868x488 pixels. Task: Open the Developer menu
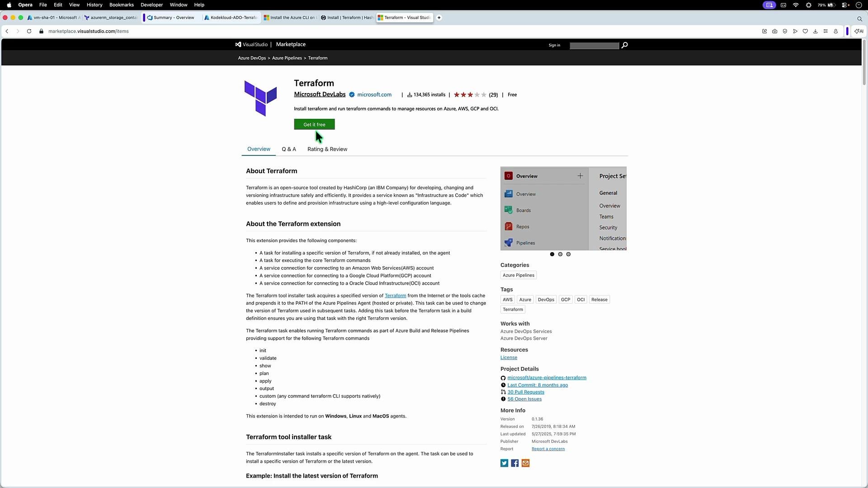151,5
